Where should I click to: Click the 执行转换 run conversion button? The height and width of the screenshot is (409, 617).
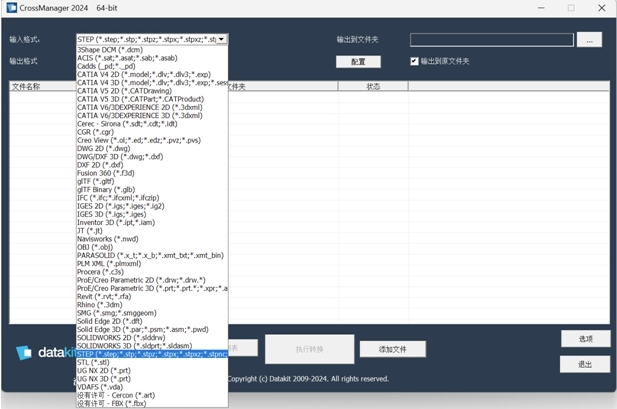click(x=309, y=349)
